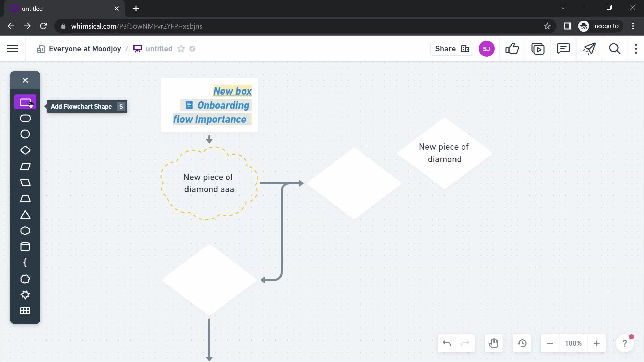
Task: Click the 100% zoom level indicator
Action: coord(573,344)
